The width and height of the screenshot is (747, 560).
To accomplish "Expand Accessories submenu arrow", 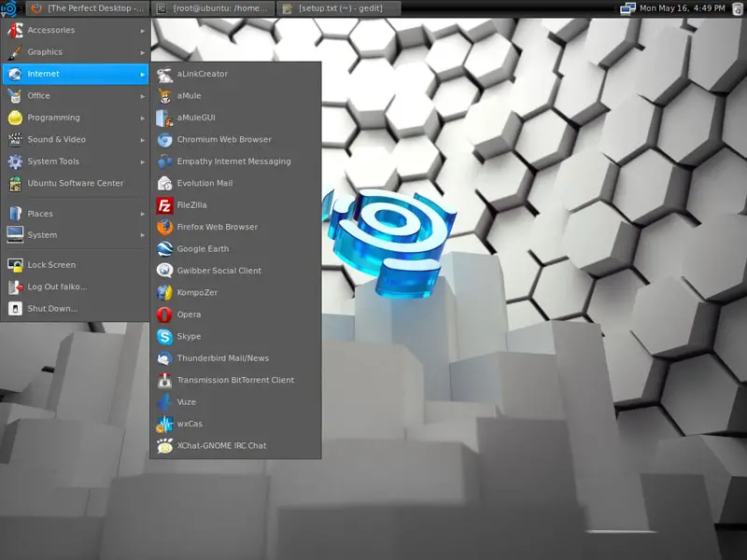I will click(x=142, y=31).
